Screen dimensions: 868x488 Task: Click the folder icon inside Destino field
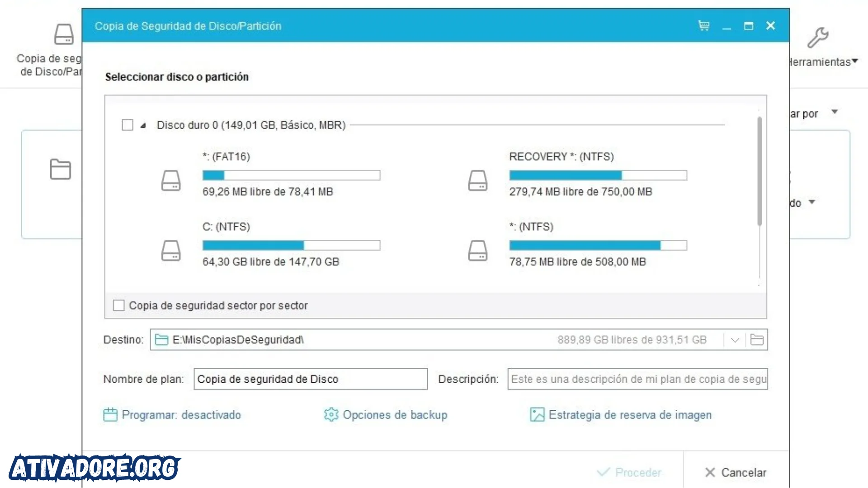tap(161, 339)
